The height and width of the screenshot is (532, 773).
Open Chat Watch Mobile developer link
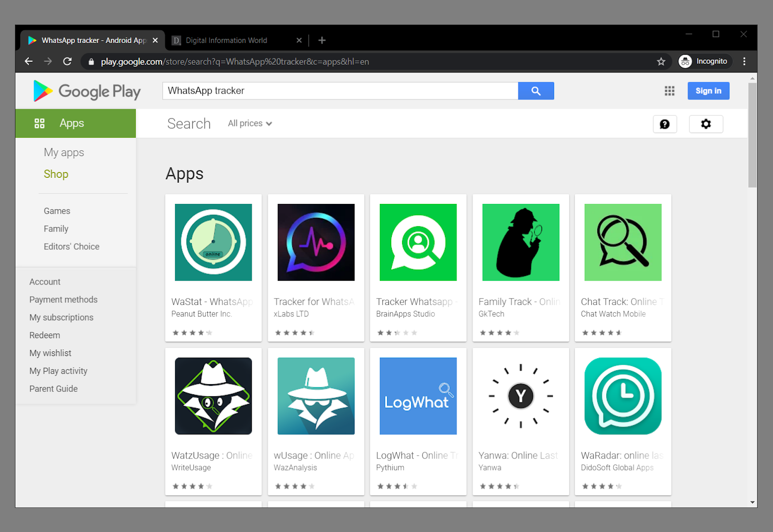pos(614,314)
